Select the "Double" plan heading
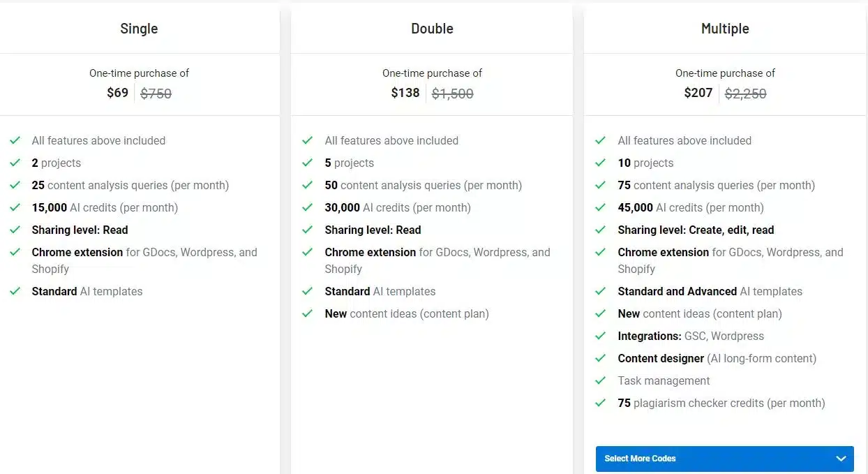 432,29
